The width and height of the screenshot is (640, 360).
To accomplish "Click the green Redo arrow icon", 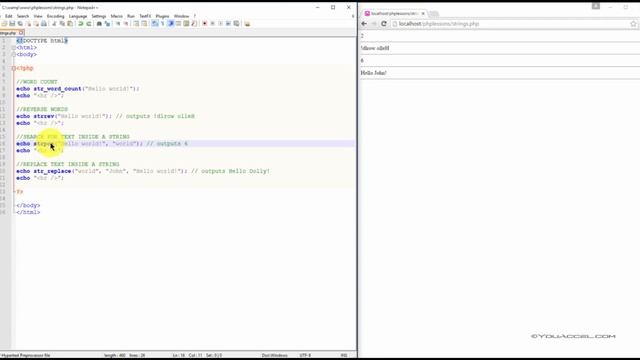I will tap(89, 24).
